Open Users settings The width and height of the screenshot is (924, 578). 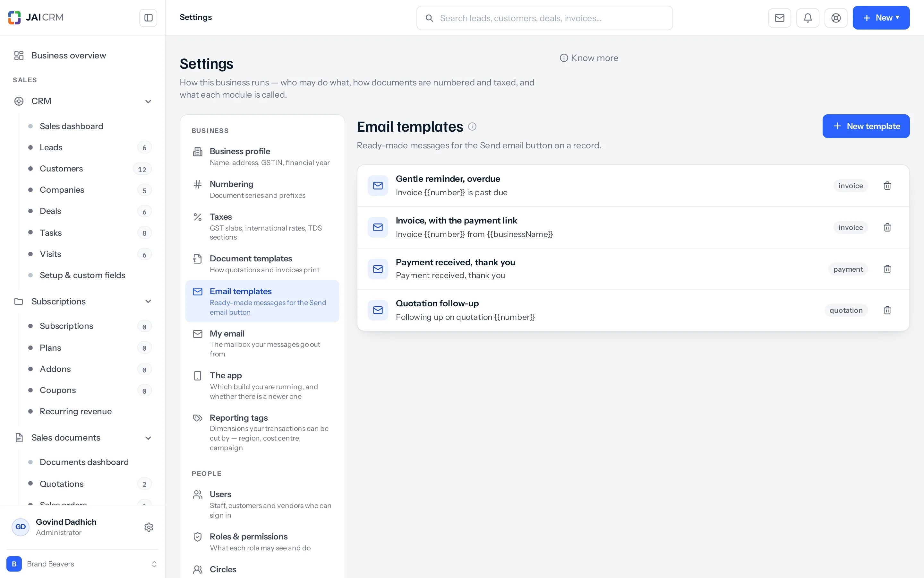click(262, 504)
